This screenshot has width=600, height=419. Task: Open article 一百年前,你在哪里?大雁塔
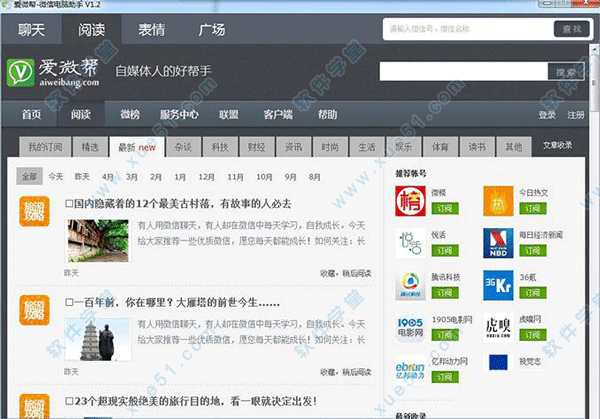pyautogui.click(x=173, y=302)
